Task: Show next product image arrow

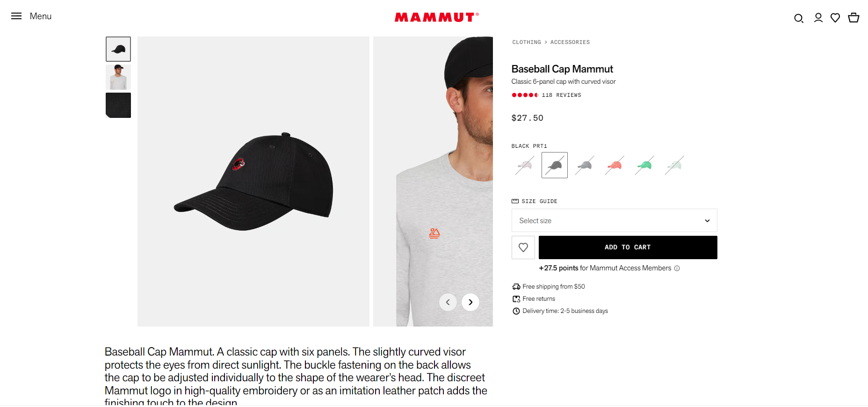Action: [470, 302]
